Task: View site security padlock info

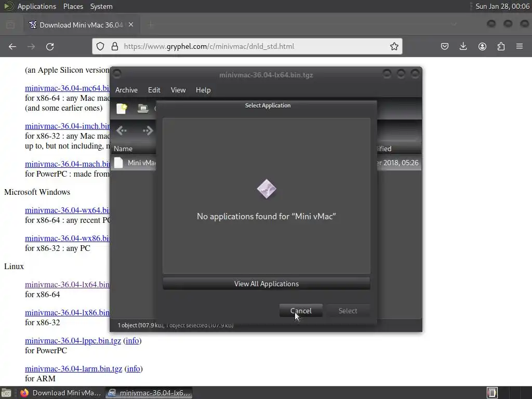Action: (115, 46)
